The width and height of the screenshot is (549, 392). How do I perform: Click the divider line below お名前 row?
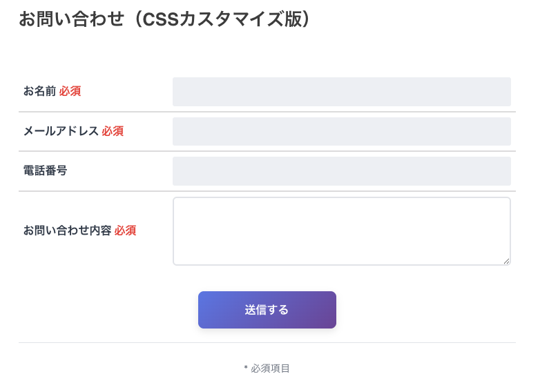[x=267, y=112]
